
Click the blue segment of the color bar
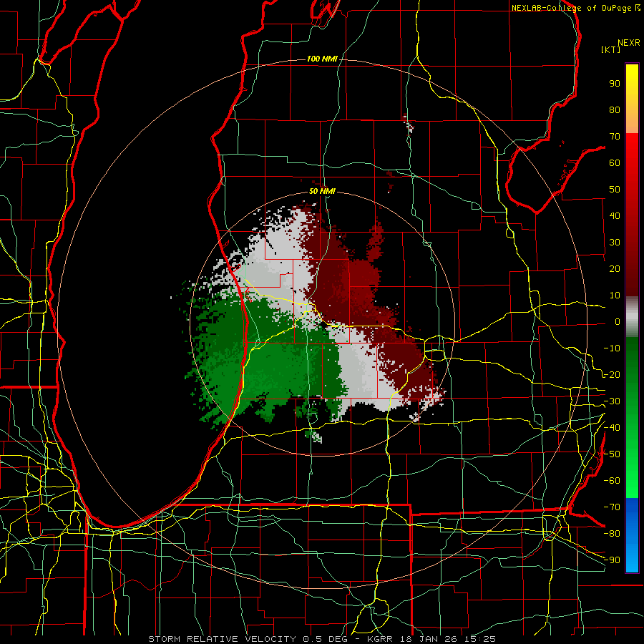coord(632,535)
